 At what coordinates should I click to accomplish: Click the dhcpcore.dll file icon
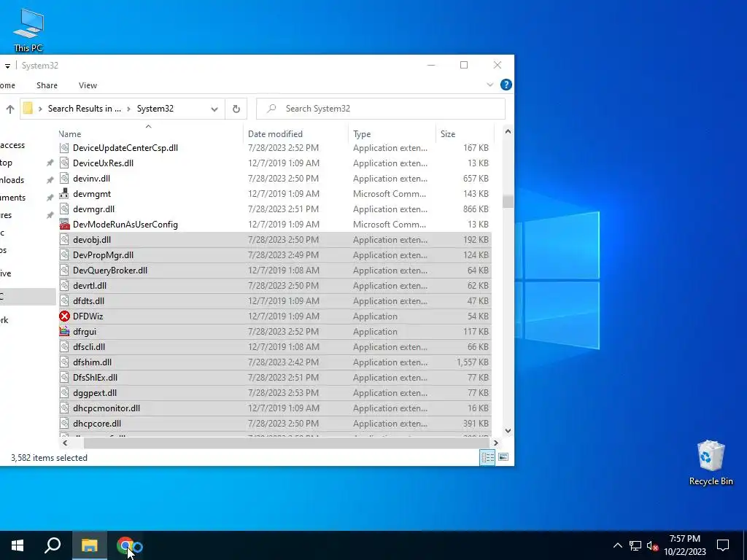(64, 424)
